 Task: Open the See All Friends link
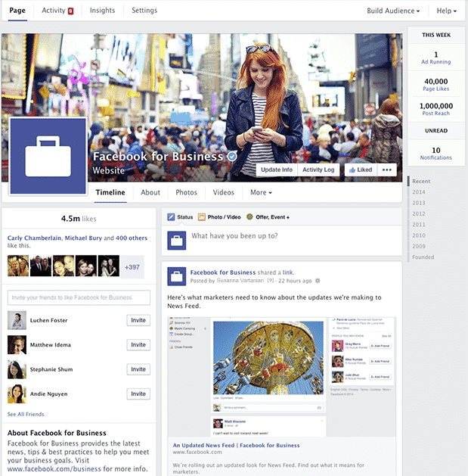(x=26, y=415)
